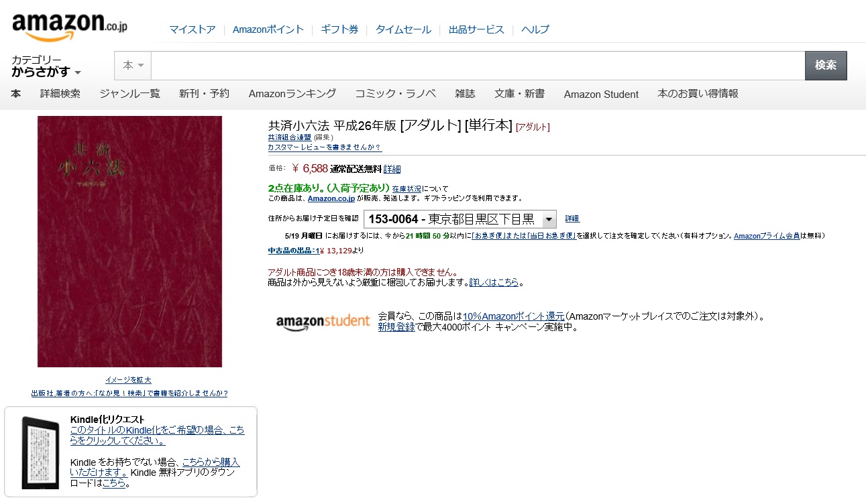
Task: Click the 中古品の出品 used offers link
Action: (x=293, y=251)
